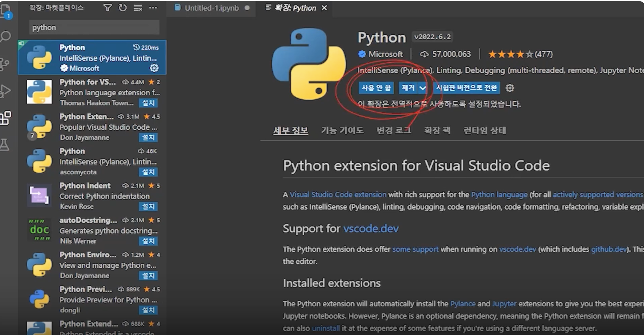Switch to the Untitled-1.ipynb tab

click(x=211, y=8)
